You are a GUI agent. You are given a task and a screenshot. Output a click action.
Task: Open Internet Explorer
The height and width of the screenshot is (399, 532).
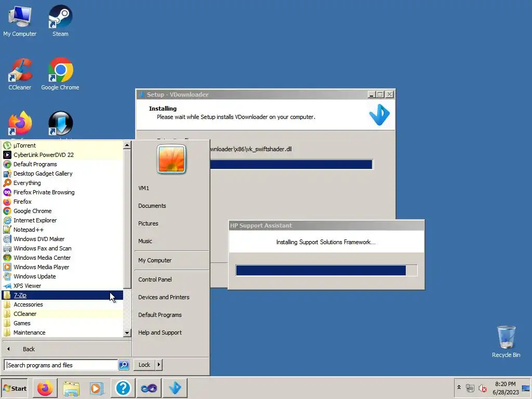(x=63, y=220)
